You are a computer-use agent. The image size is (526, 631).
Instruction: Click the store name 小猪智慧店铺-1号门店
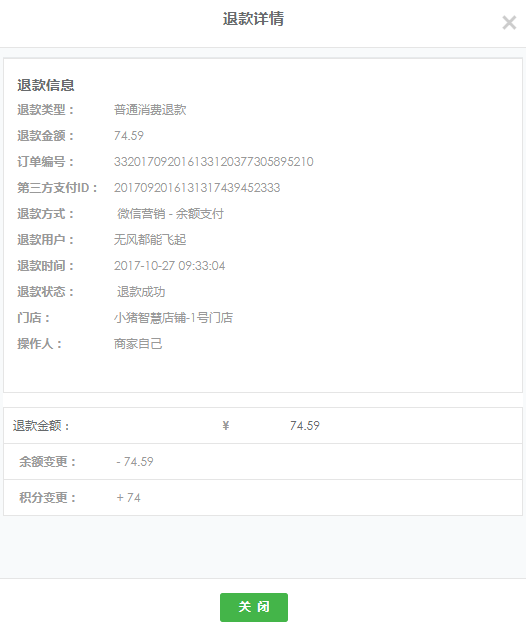point(173,318)
